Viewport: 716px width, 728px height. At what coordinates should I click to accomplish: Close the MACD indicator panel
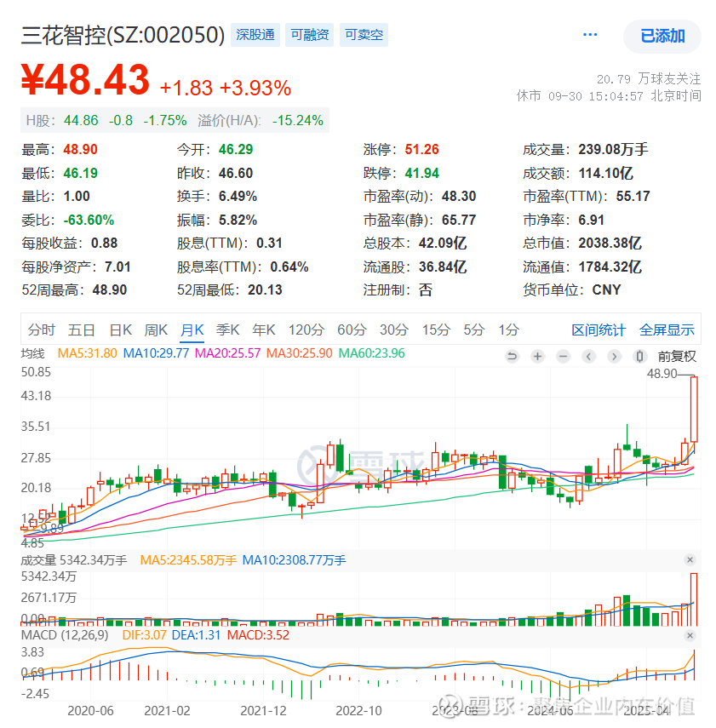pyautogui.click(x=690, y=635)
